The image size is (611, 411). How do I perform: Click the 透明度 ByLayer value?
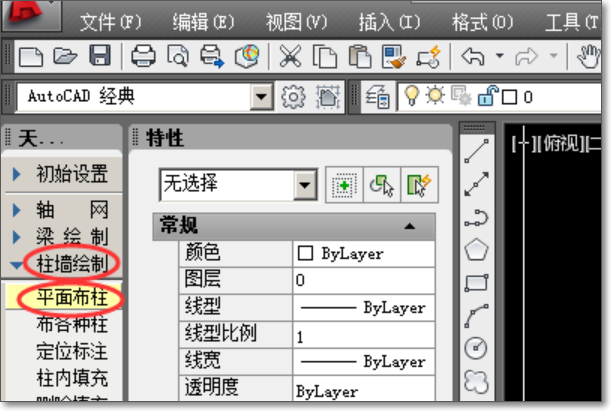[364, 389]
